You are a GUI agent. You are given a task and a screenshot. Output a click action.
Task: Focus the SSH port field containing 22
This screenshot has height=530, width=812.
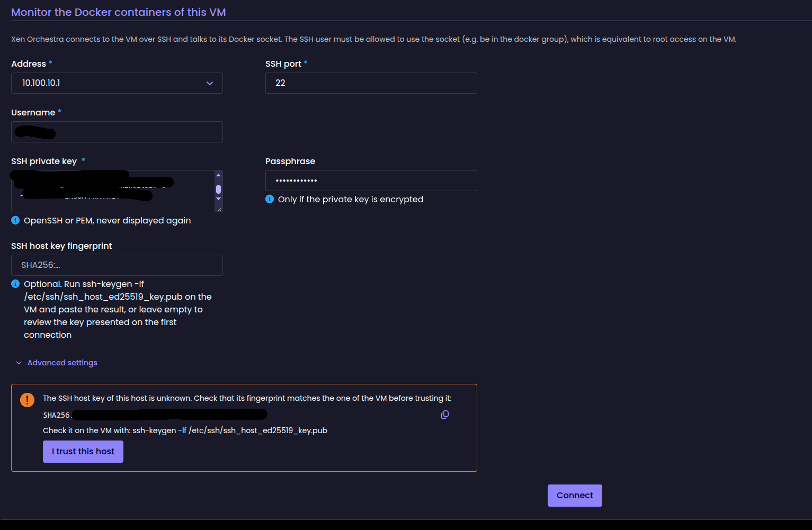tap(371, 83)
